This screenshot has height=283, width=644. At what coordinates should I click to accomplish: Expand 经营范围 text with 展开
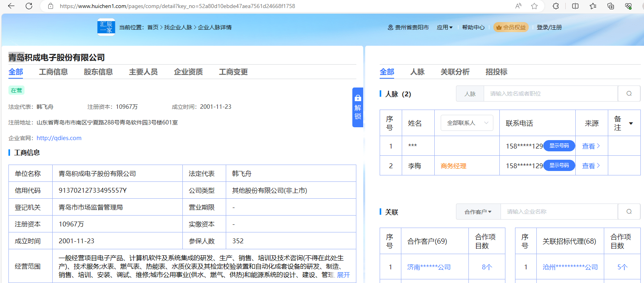coord(343,275)
